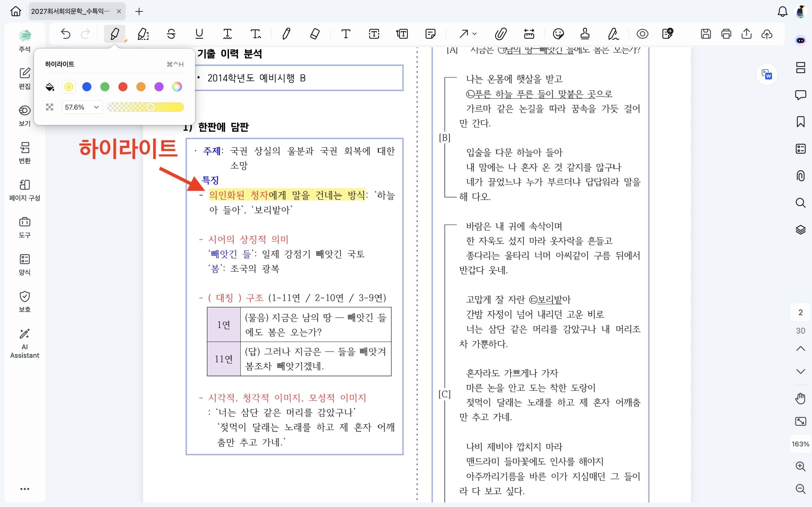Select the Strikethrough annotation tool

(x=171, y=34)
